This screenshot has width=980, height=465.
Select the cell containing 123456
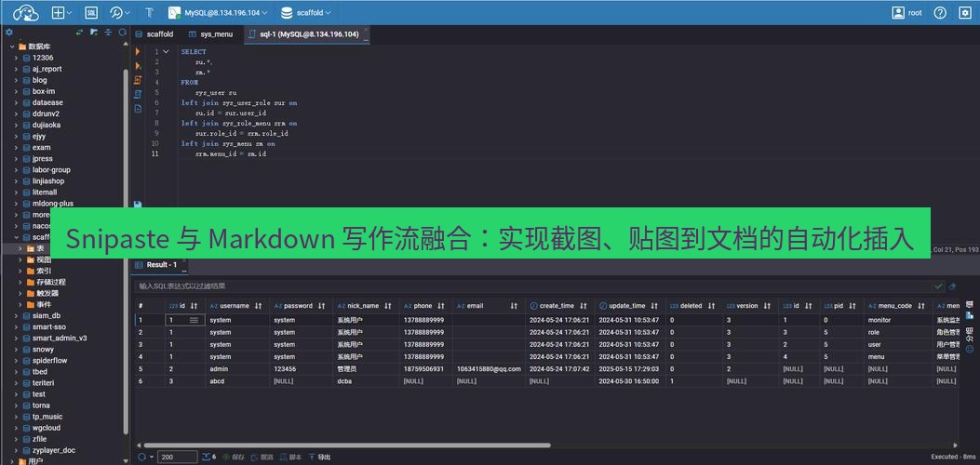pos(302,369)
